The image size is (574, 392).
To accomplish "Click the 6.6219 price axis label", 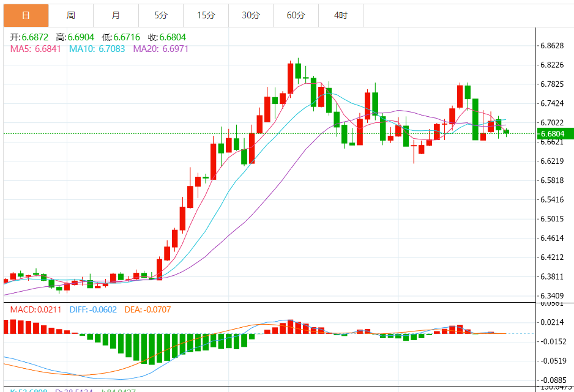I will point(553,161).
